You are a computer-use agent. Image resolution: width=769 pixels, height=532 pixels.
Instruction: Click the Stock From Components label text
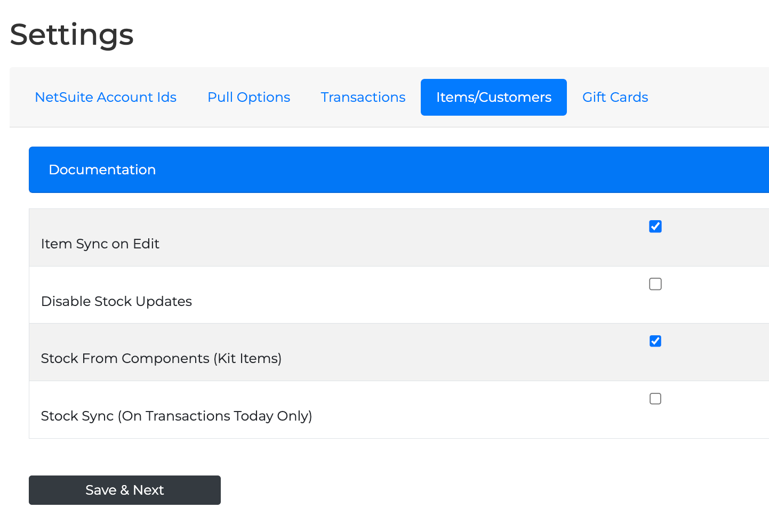(x=161, y=358)
